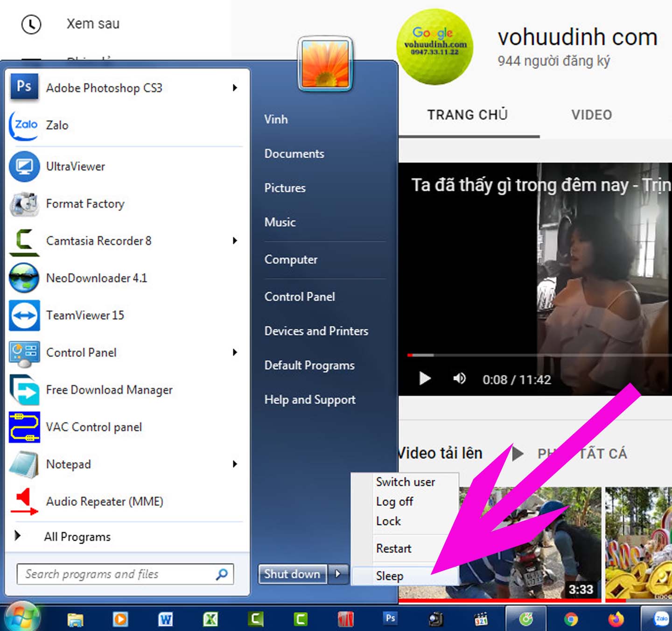Open Firefox from the taskbar
Image resolution: width=672 pixels, height=631 pixels.
pyautogui.click(x=616, y=619)
